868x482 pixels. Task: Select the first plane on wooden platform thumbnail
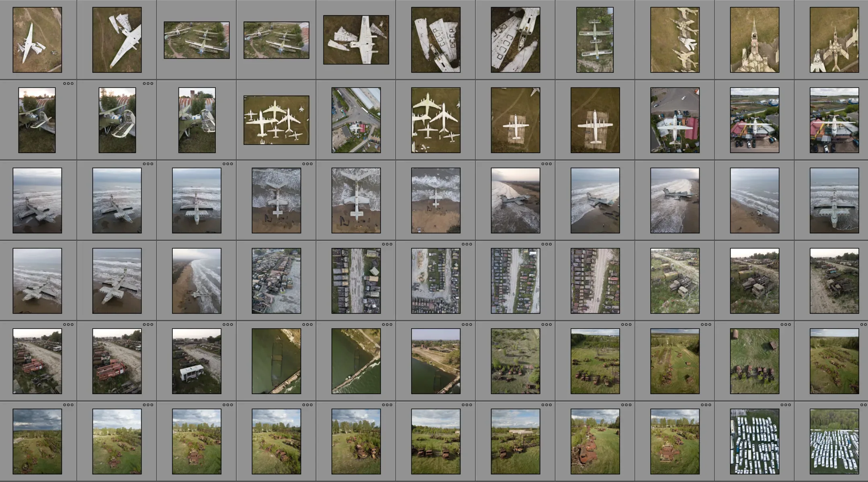[x=515, y=120]
